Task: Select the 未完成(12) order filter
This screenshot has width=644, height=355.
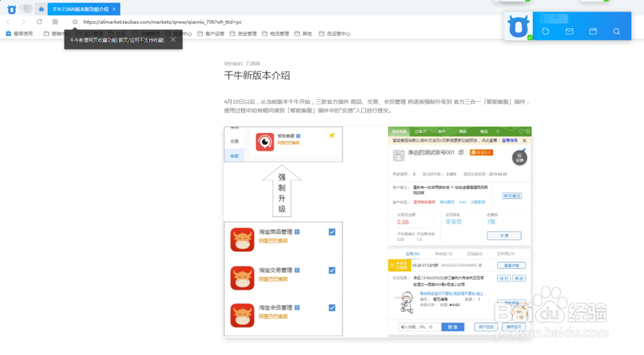Action: point(443,254)
